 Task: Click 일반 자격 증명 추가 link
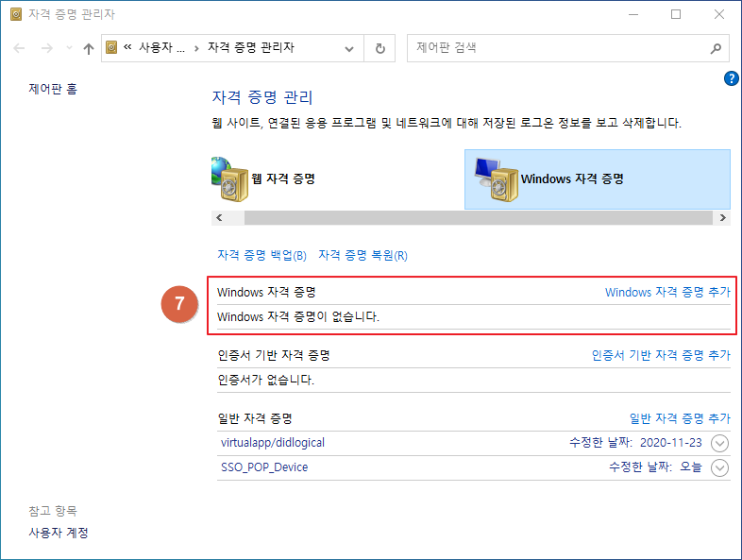click(680, 418)
